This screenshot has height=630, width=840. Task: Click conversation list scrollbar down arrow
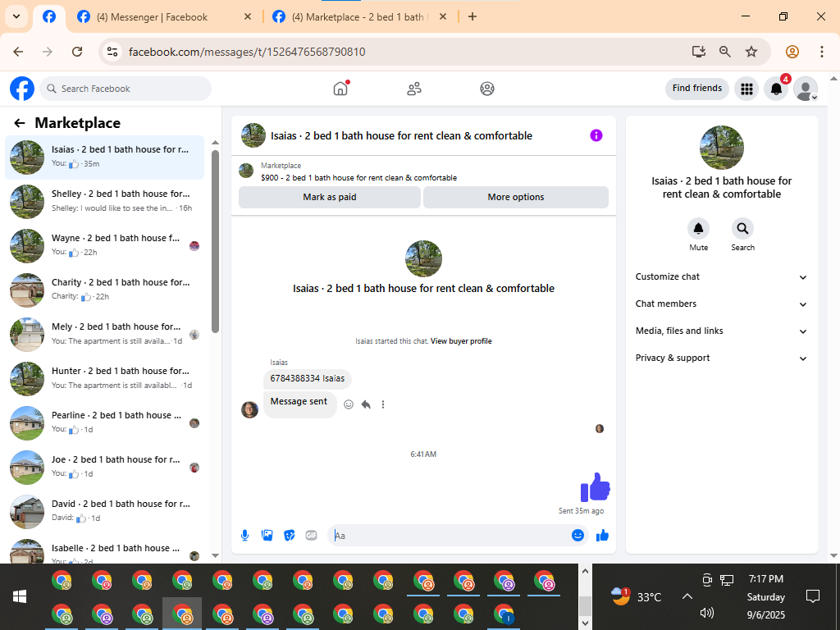pos(216,555)
